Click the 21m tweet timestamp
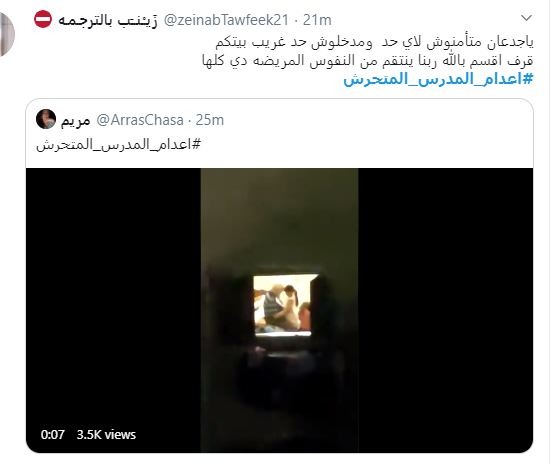The image size is (553, 464). click(x=317, y=20)
